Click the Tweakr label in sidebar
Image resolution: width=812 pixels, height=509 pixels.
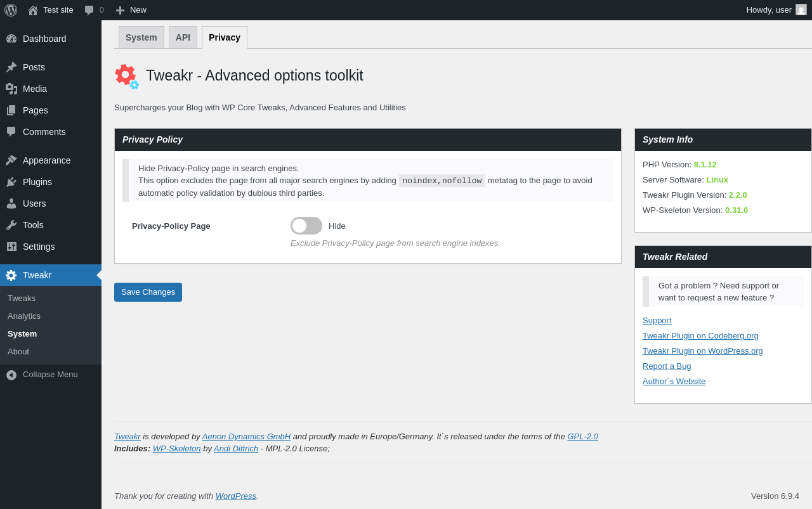point(37,275)
